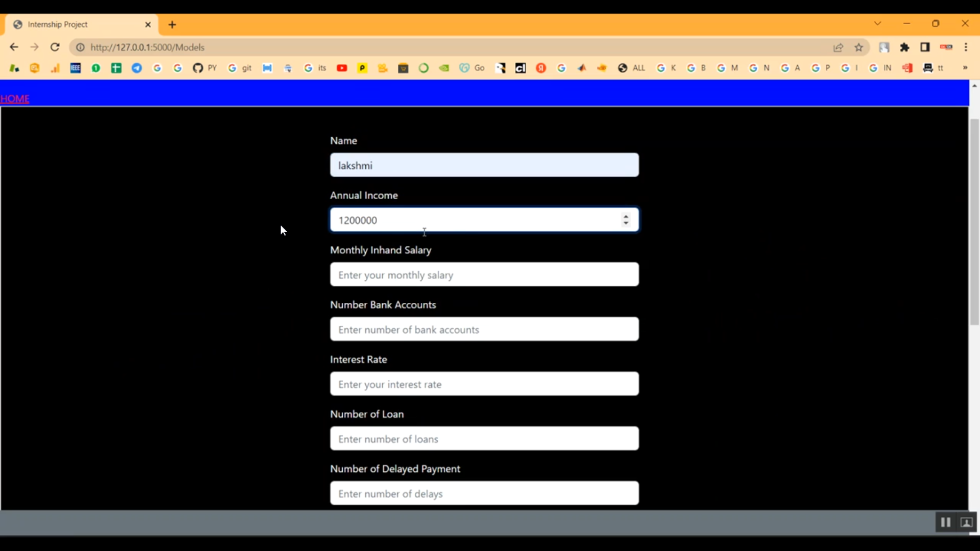Click the browser forward arrow
The width and height of the screenshot is (980, 551).
[35, 47]
